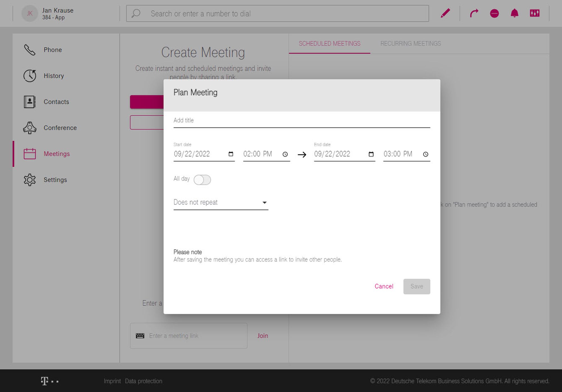Image resolution: width=562 pixels, height=392 pixels.
Task: Open the Conference sidebar item
Action: 60,128
